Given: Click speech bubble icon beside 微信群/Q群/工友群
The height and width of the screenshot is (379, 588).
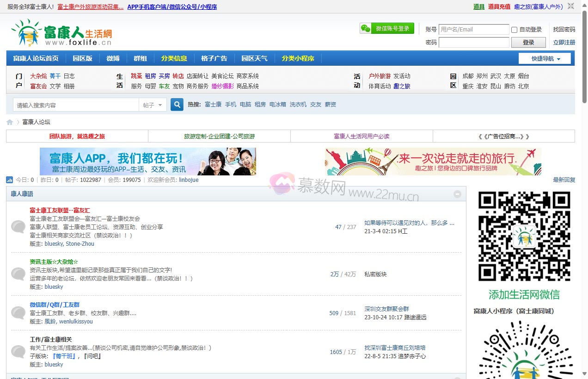Looking at the screenshot, I should (x=18, y=313).
